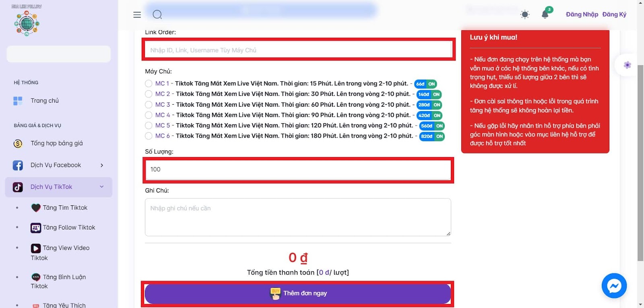This screenshot has width=644, height=308.
Task: Click the 280đ price badge on MC 3
Action: tap(424, 105)
